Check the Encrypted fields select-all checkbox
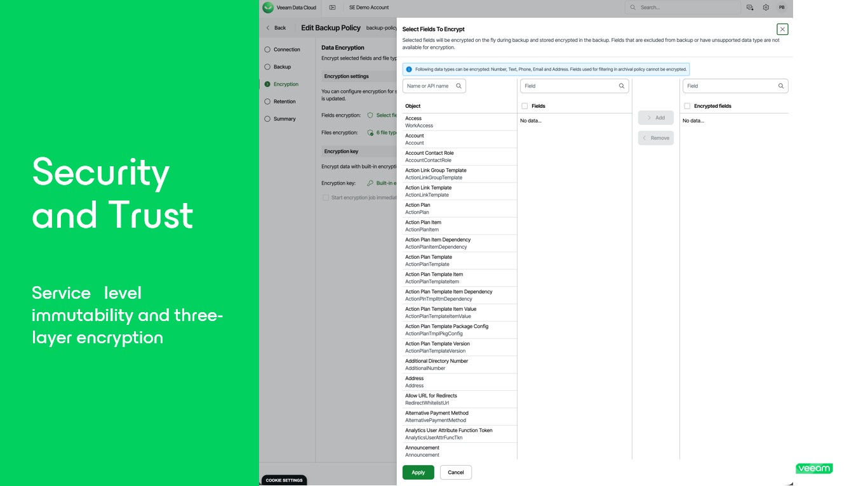This screenshot has height=486, width=868. click(x=687, y=106)
